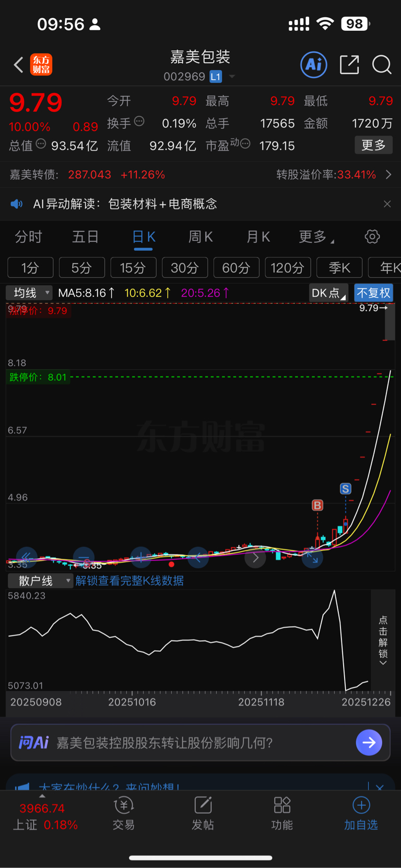Image resolution: width=401 pixels, height=868 pixels.
Task: Tap the AI异动解读 speaker icon
Action: pos(17,204)
